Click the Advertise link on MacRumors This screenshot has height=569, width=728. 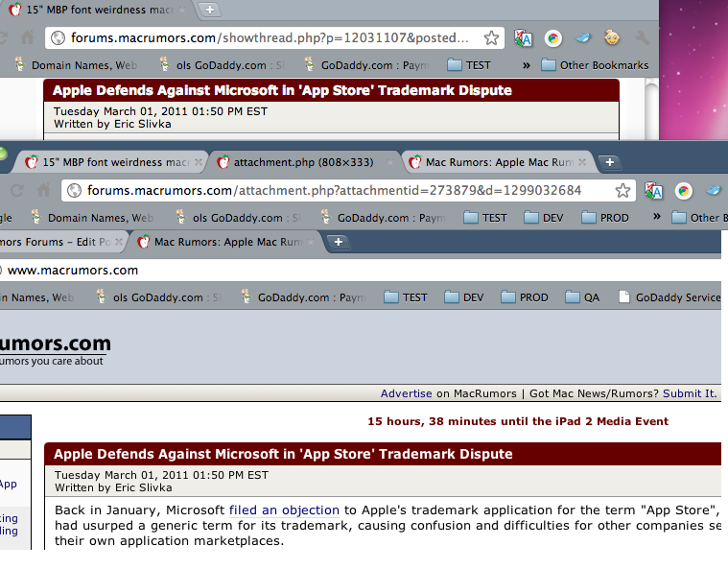pyautogui.click(x=407, y=394)
